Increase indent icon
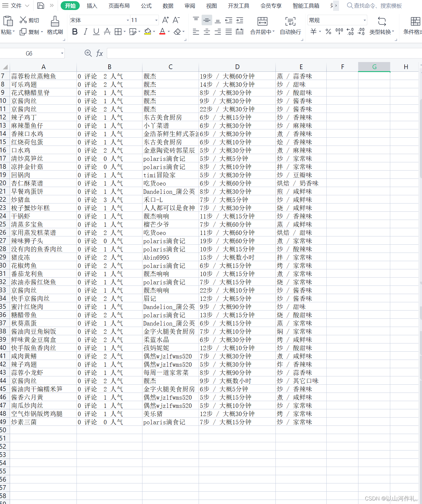 tap(240, 20)
